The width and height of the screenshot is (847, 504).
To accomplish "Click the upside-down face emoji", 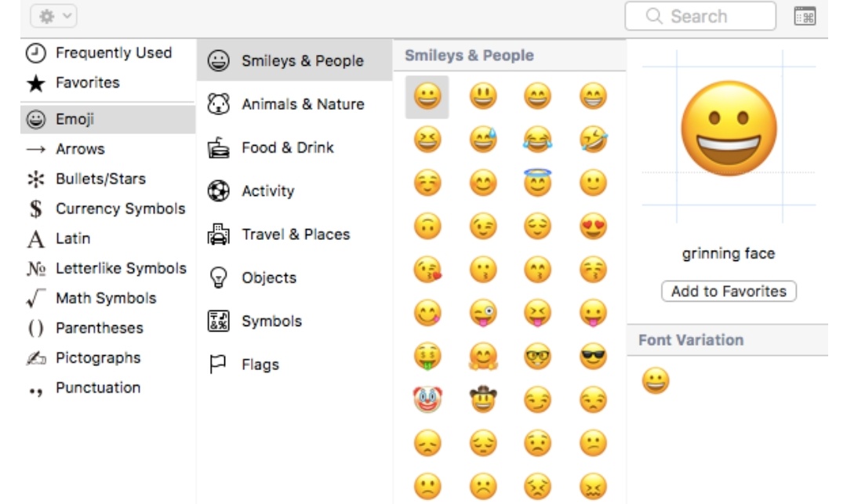I will click(x=427, y=227).
